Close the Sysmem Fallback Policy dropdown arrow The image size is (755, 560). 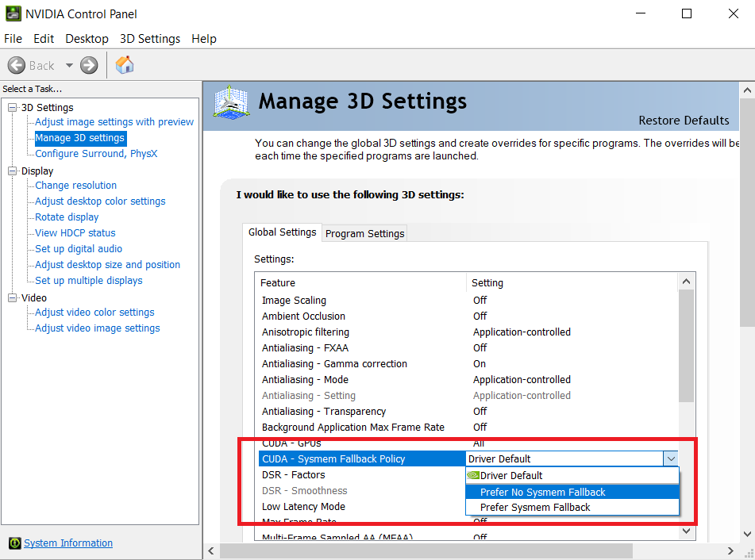click(671, 458)
